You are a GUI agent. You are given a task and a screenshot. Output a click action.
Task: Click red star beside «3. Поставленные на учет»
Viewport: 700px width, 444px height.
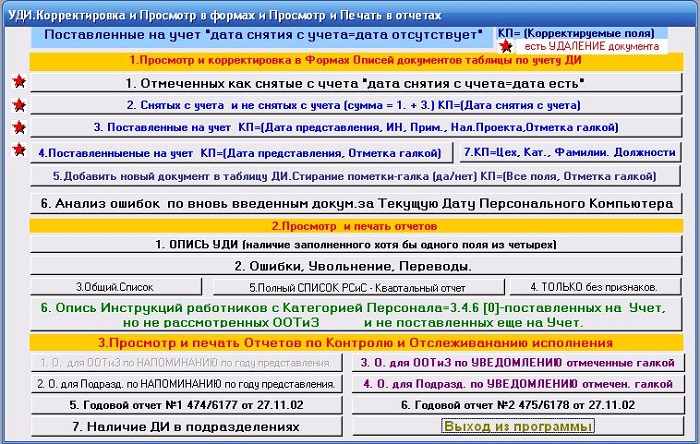18,128
